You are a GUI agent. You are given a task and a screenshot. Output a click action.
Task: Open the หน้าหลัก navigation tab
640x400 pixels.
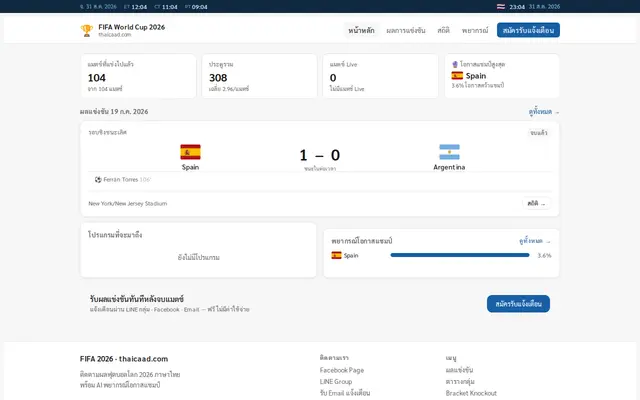[361, 30]
